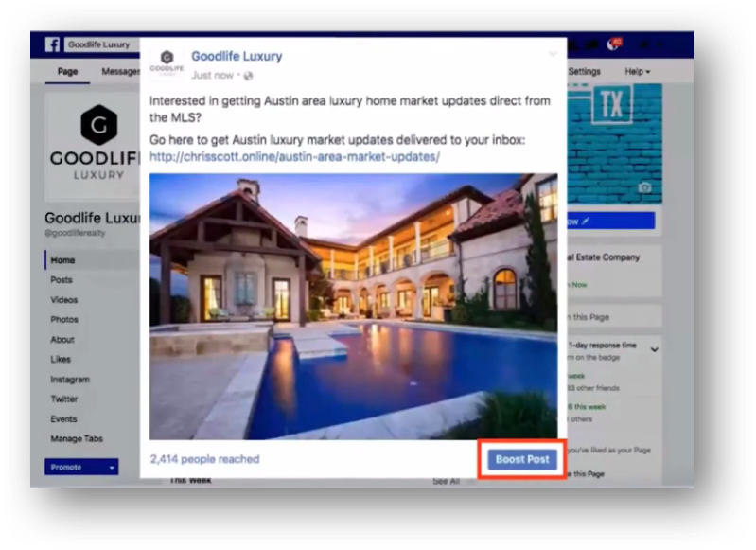The height and width of the screenshot is (550, 756).
Task: Open the chrisscott.online market updates link
Action: tap(294, 157)
